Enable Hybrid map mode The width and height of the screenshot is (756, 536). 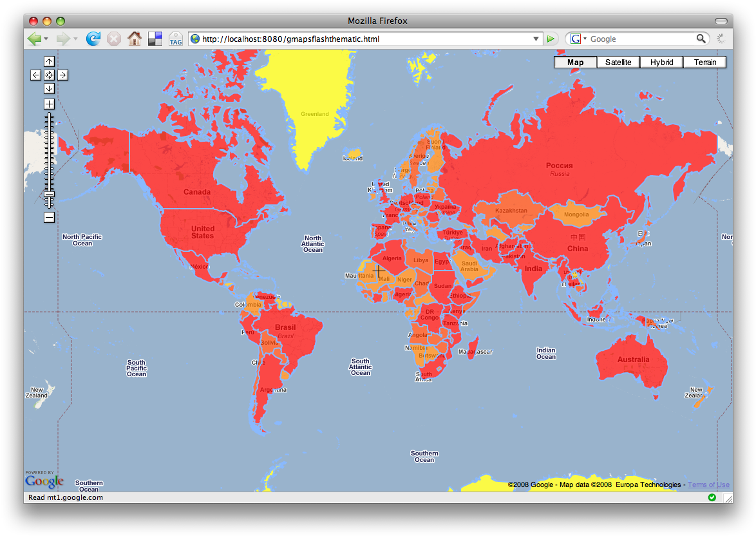coord(661,62)
